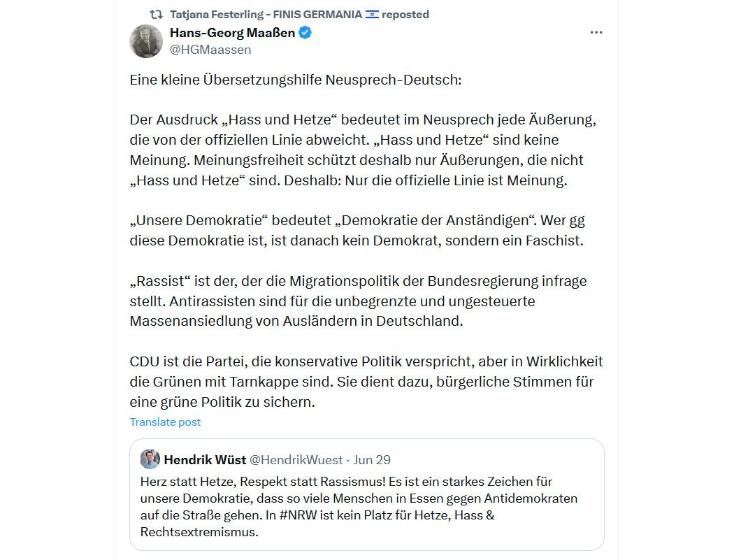Open Hans-Georg Maaßen's profile picture
The width and height of the screenshot is (734, 560).
pyautogui.click(x=146, y=41)
